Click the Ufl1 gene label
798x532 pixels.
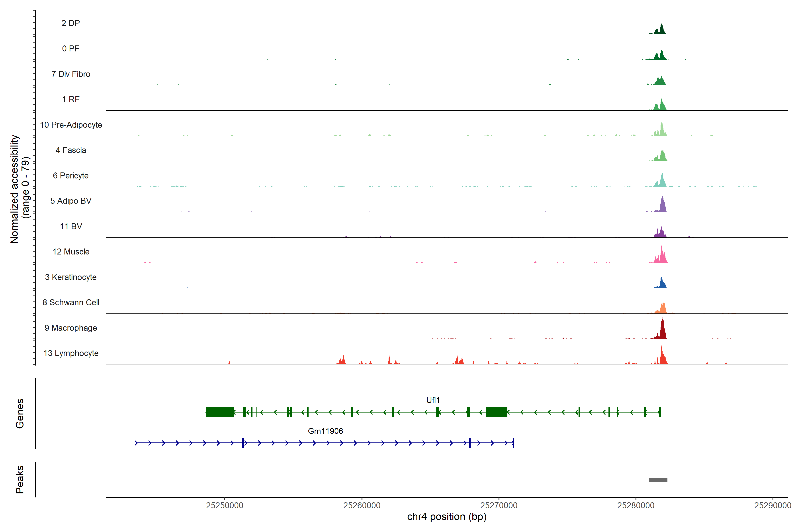point(433,400)
